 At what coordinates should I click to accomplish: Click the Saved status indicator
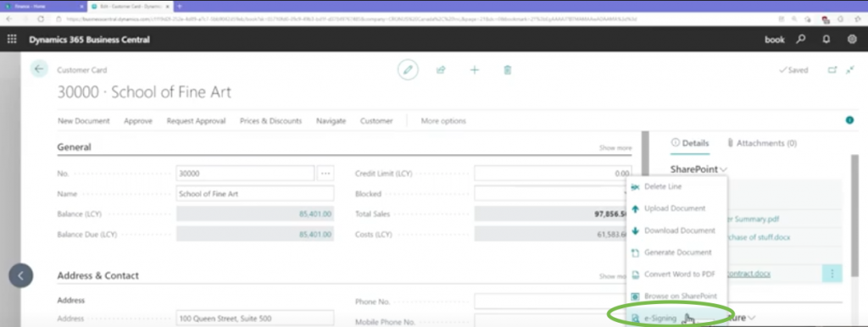793,70
